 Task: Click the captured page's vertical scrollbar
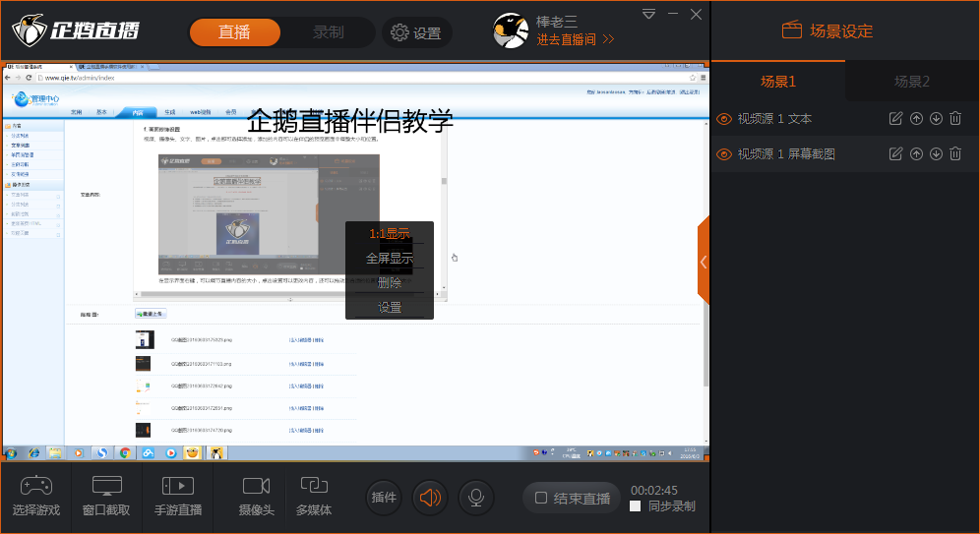click(705, 281)
